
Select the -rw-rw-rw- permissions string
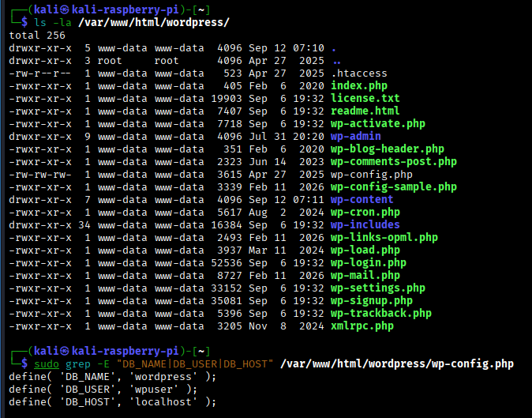tap(40, 175)
